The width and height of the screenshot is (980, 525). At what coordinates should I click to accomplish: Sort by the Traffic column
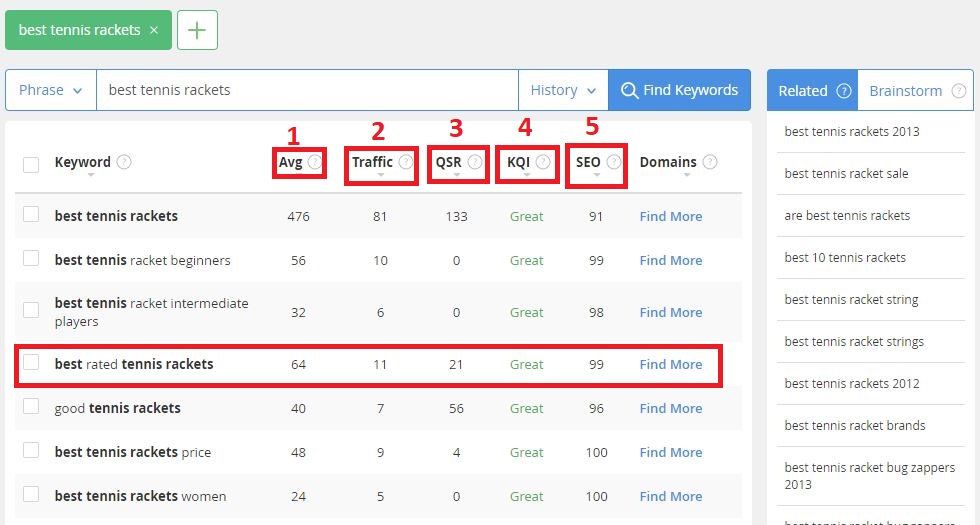point(372,162)
